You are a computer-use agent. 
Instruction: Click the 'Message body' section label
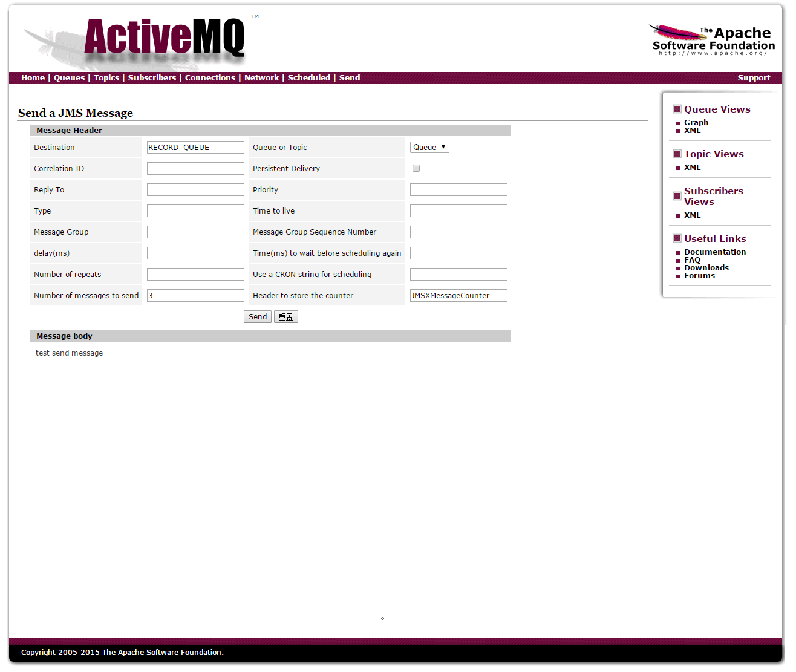(64, 336)
